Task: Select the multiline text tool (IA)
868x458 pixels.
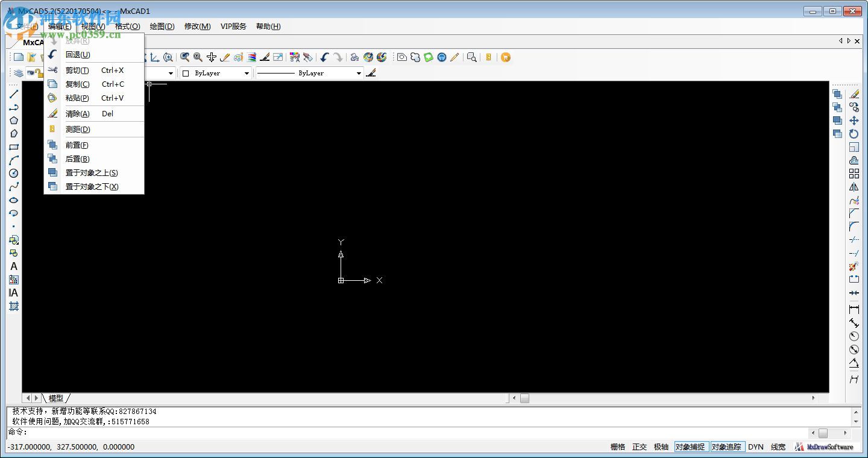Action: click(x=13, y=293)
